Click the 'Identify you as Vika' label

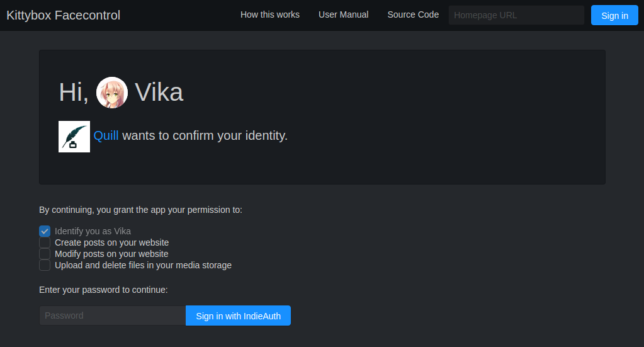[93, 231]
